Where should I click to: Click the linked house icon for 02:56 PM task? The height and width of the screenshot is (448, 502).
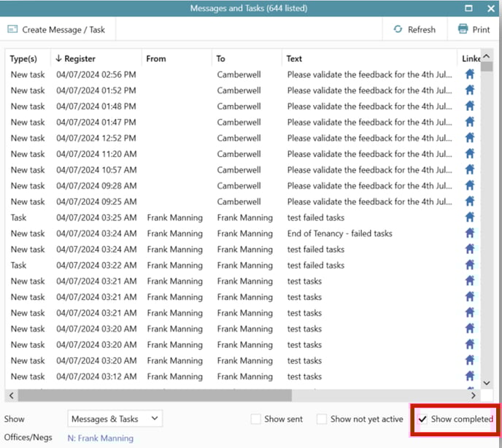[470, 74]
